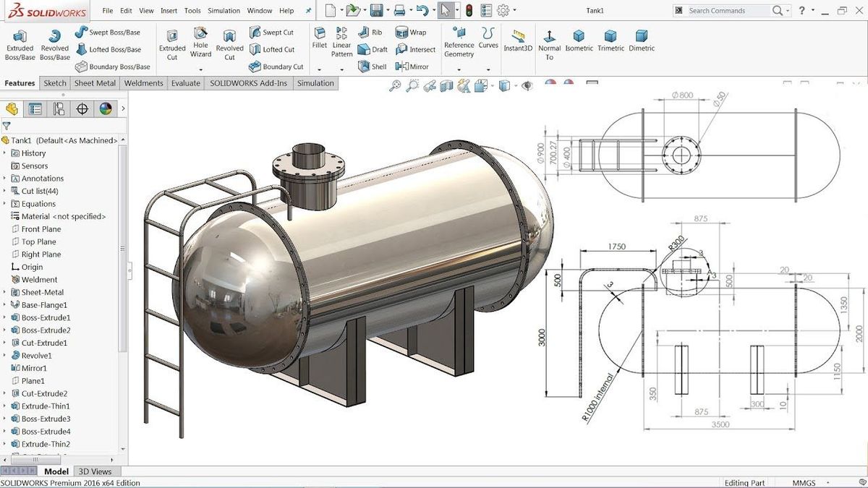Click Zoom to Fit in view toolbar
Viewport: 868px width, 488px height.
coord(395,86)
